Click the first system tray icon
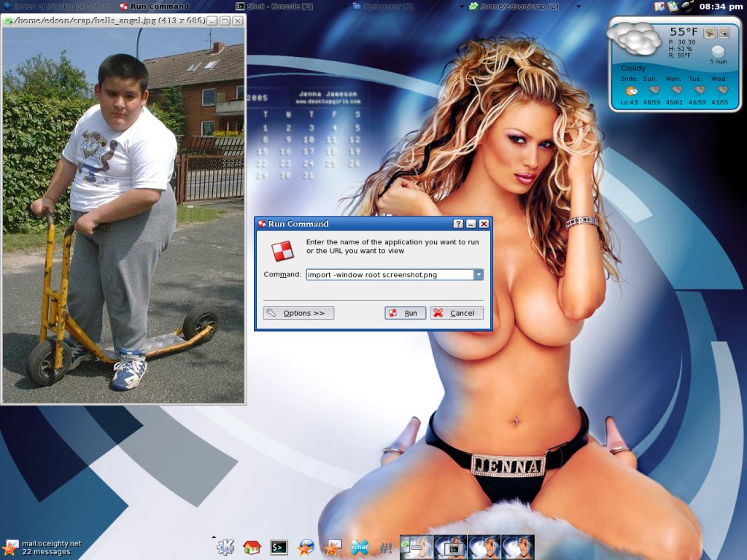 click(x=659, y=6)
